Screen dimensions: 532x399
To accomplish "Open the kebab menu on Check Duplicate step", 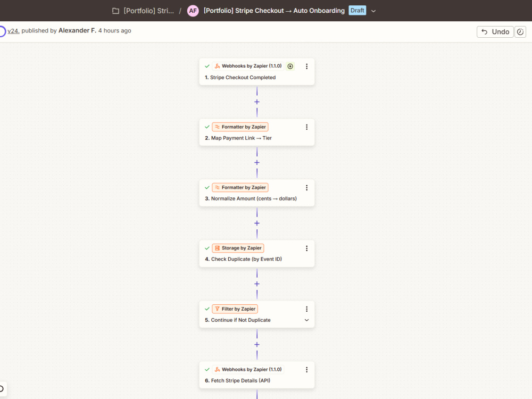I will [307, 248].
